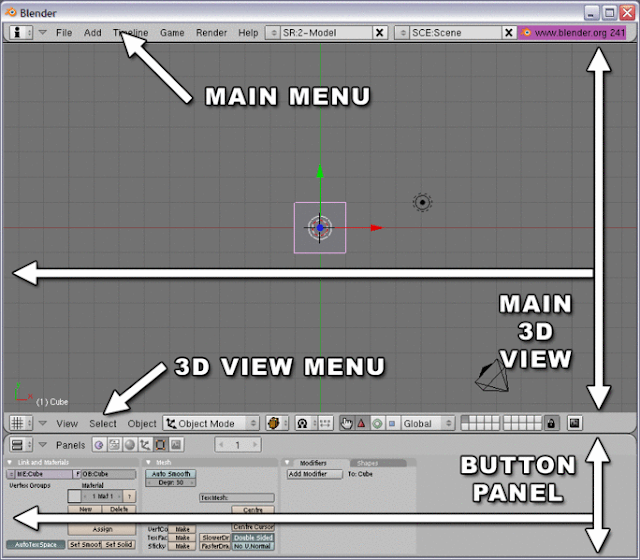640x560 pixels.
Task: Toggle the FasterDraw button
Action: pos(215,546)
